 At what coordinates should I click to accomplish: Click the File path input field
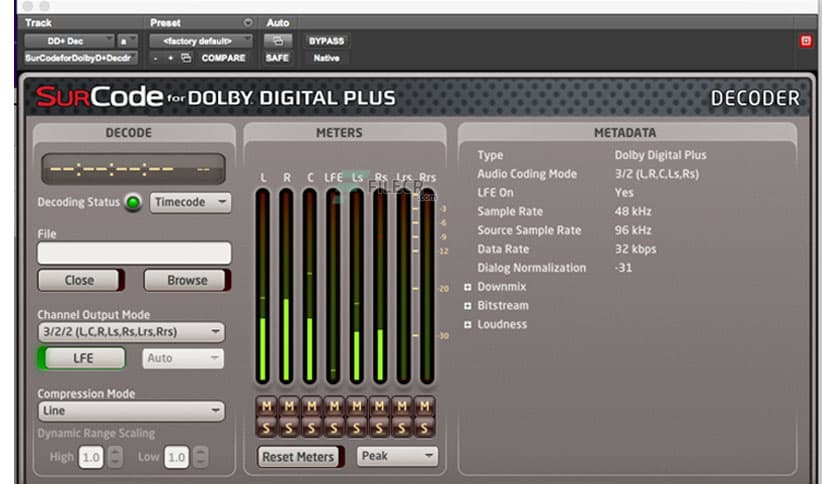(134, 253)
